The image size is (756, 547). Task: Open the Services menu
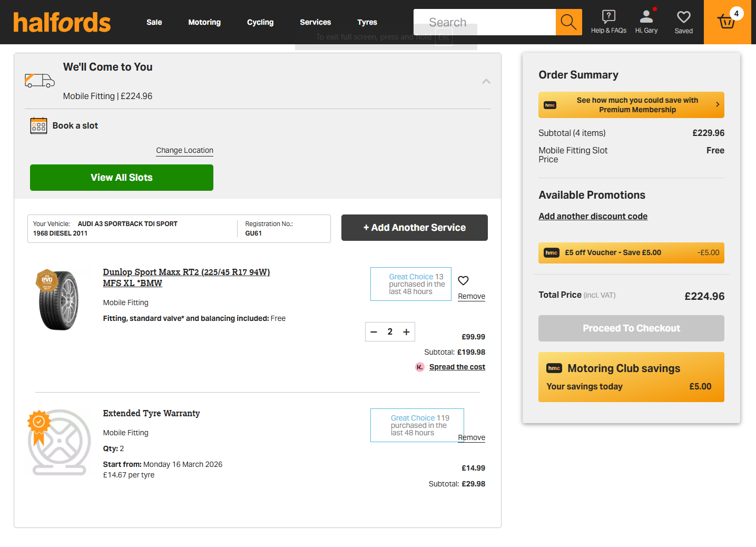tap(316, 22)
